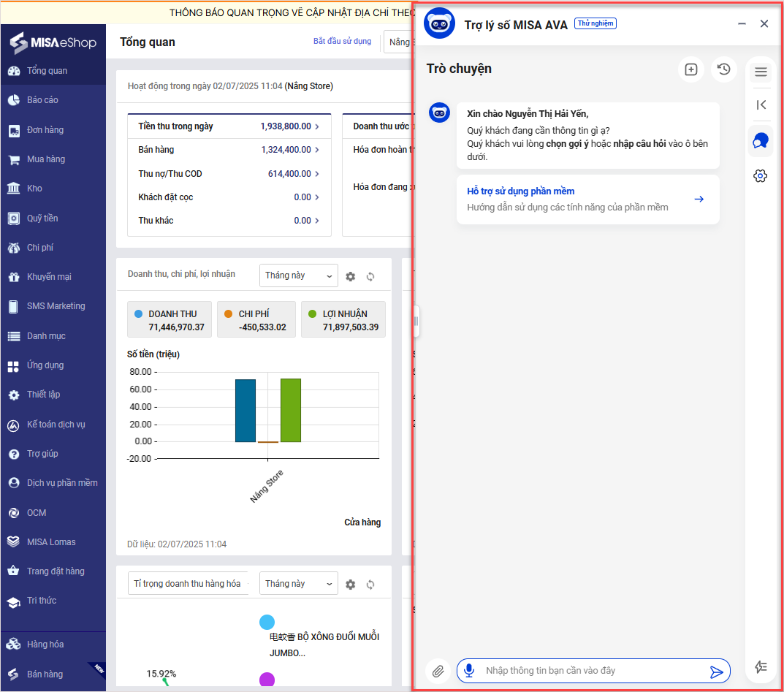Click the Bắt đầu sử dụng link

[x=342, y=41]
